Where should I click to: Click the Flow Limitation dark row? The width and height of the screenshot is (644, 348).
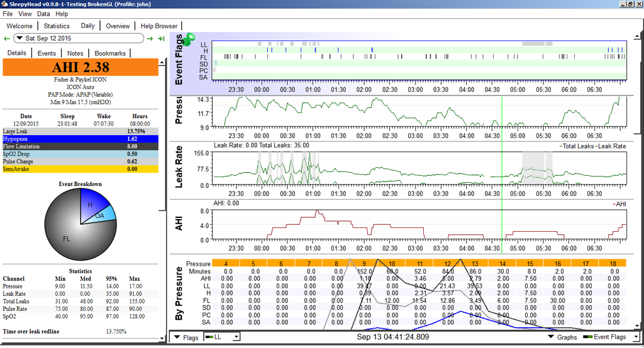coord(80,146)
